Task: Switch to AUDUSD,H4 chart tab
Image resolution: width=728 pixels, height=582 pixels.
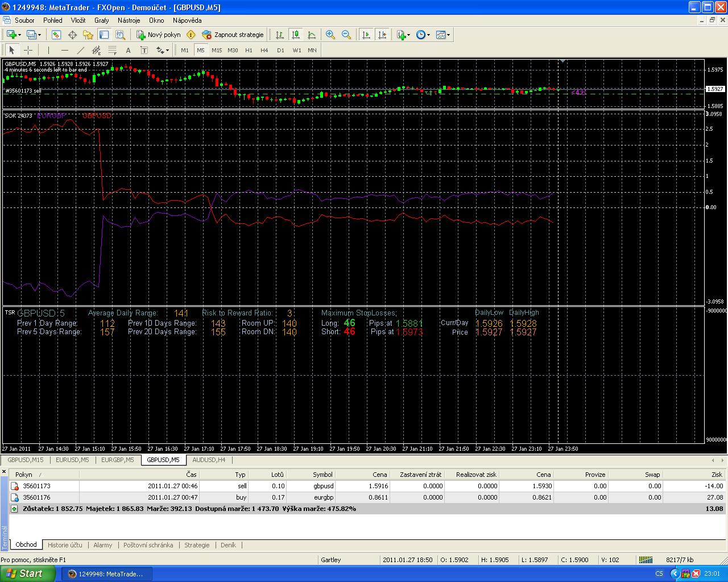Action: coord(209,460)
